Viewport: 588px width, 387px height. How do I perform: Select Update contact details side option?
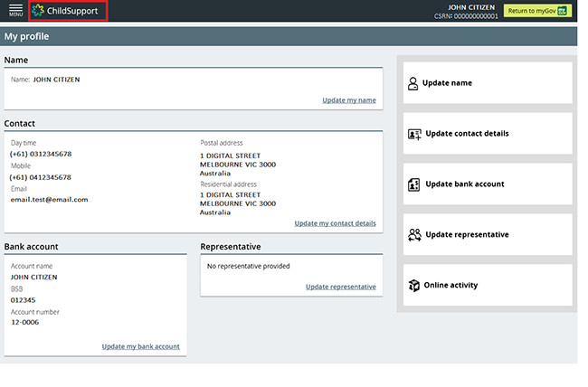466,134
